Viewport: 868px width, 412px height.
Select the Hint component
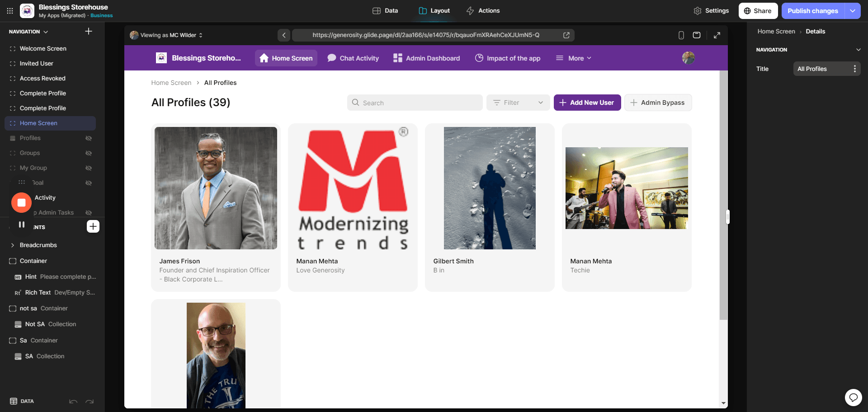55,277
